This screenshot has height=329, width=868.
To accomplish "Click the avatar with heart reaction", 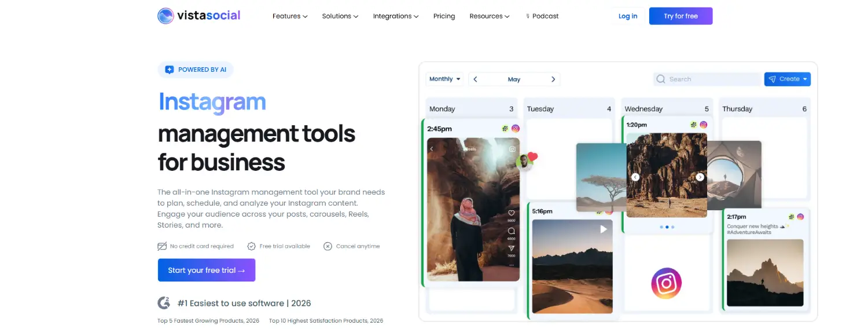I will (525, 162).
